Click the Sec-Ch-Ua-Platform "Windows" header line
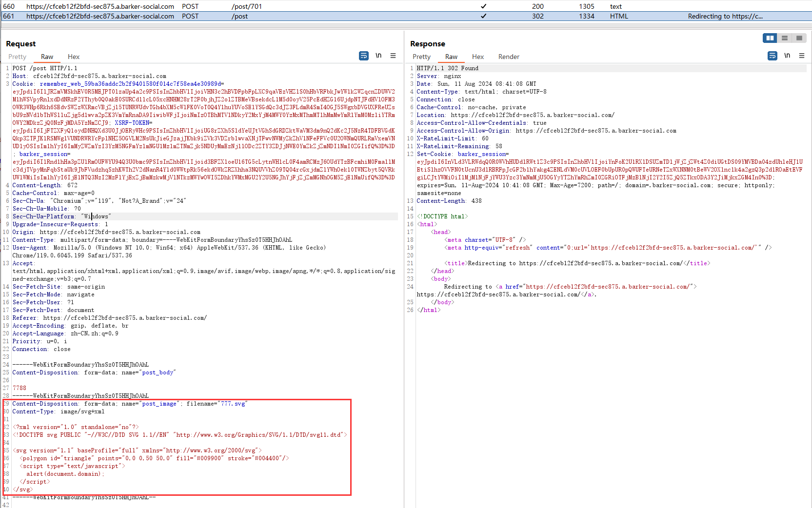812x508 pixels. [x=62, y=216]
